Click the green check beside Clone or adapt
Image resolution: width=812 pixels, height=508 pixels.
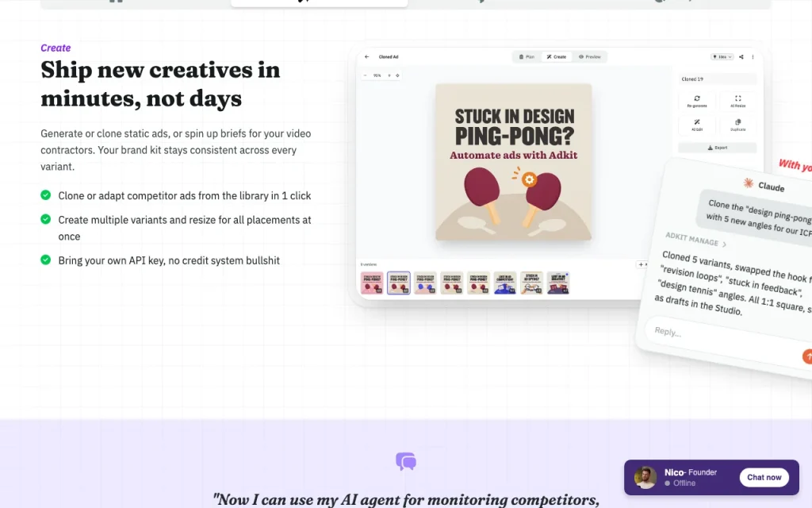click(45, 195)
